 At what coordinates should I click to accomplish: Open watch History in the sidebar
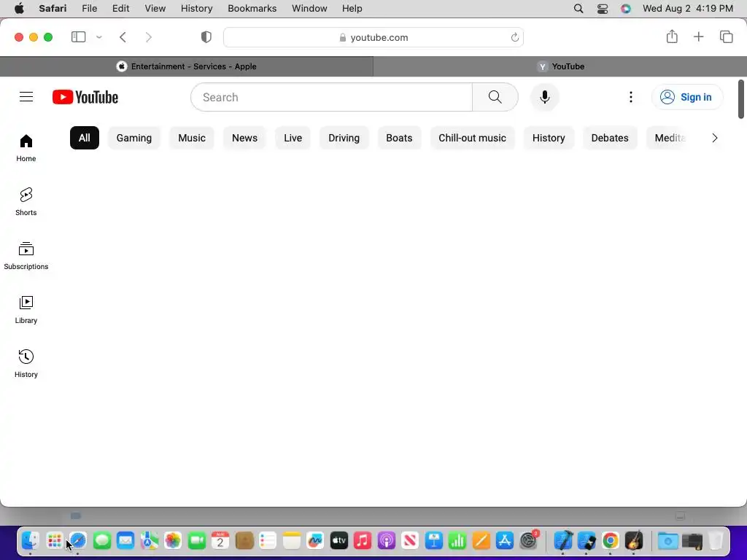[x=26, y=363]
